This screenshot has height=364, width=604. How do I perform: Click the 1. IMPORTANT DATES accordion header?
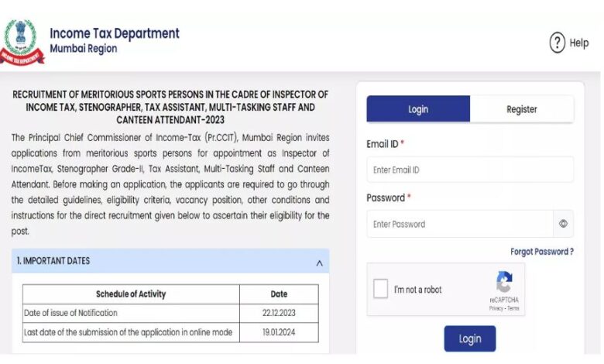click(x=170, y=261)
